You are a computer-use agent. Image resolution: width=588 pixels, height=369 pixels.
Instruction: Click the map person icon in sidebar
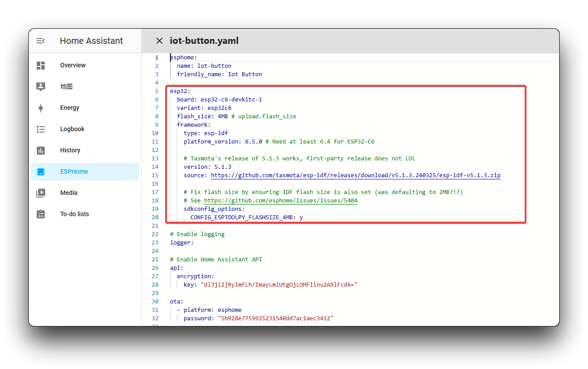click(41, 86)
